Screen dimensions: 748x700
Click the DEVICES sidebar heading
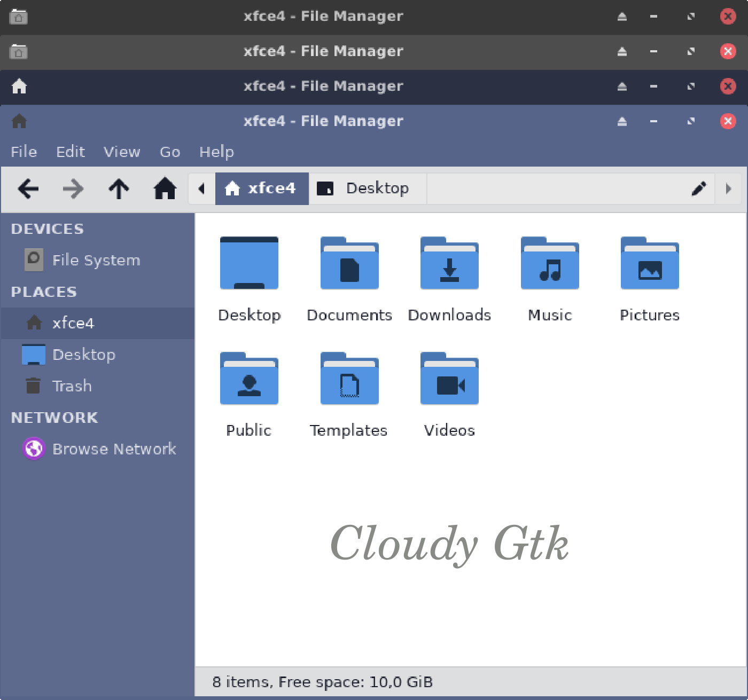tap(47, 229)
